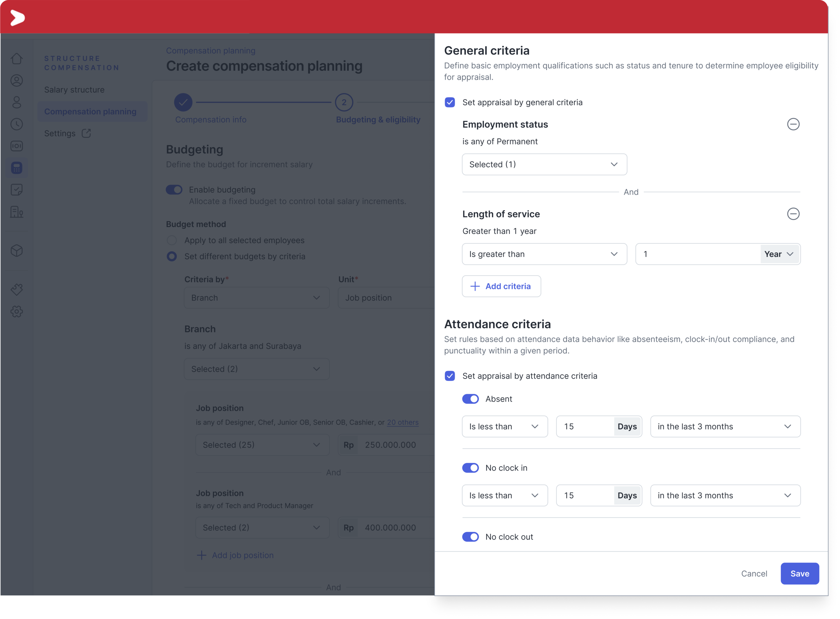Click the Home icon in sidebar
Image resolution: width=840 pixels, height=619 pixels.
click(x=16, y=58)
